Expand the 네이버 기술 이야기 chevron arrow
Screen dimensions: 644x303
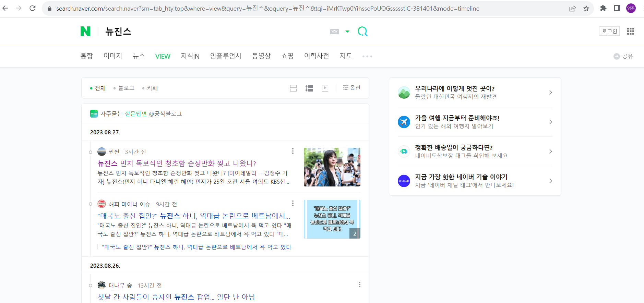(550, 181)
